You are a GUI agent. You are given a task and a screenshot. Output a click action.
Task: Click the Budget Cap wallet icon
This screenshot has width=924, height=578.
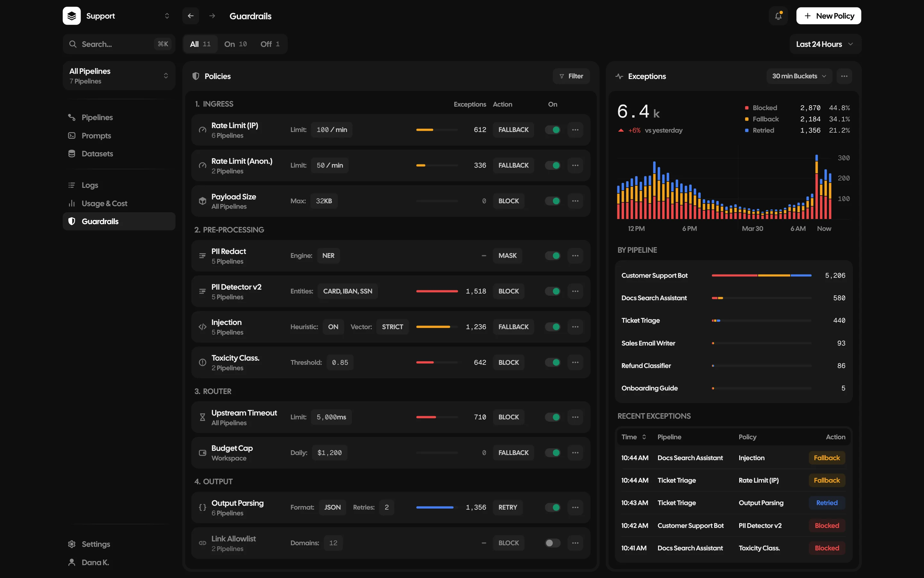(x=202, y=453)
